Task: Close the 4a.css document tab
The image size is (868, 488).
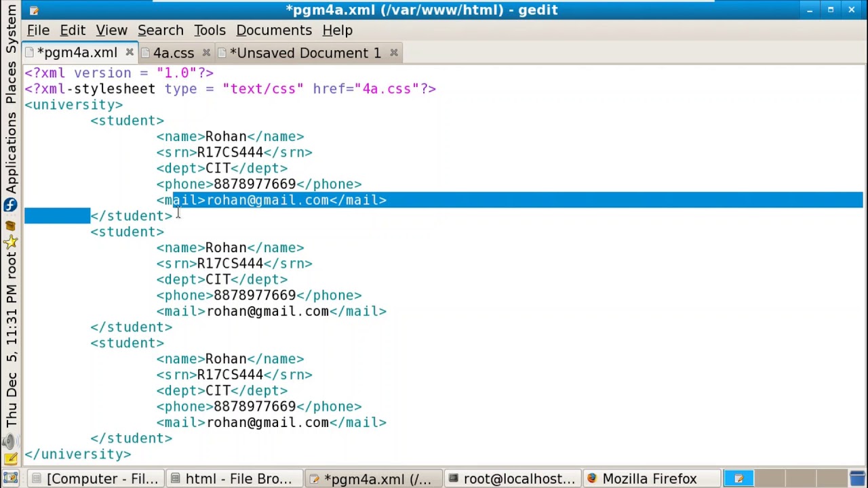Action: [206, 53]
